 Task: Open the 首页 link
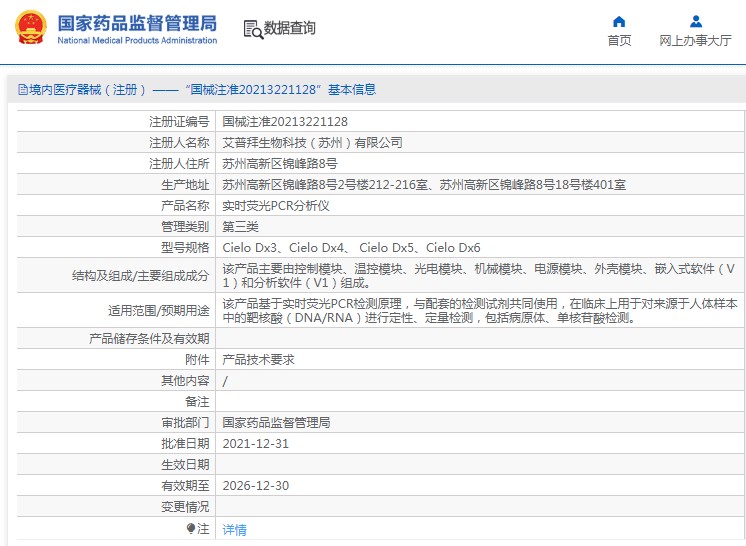coord(619,40)
